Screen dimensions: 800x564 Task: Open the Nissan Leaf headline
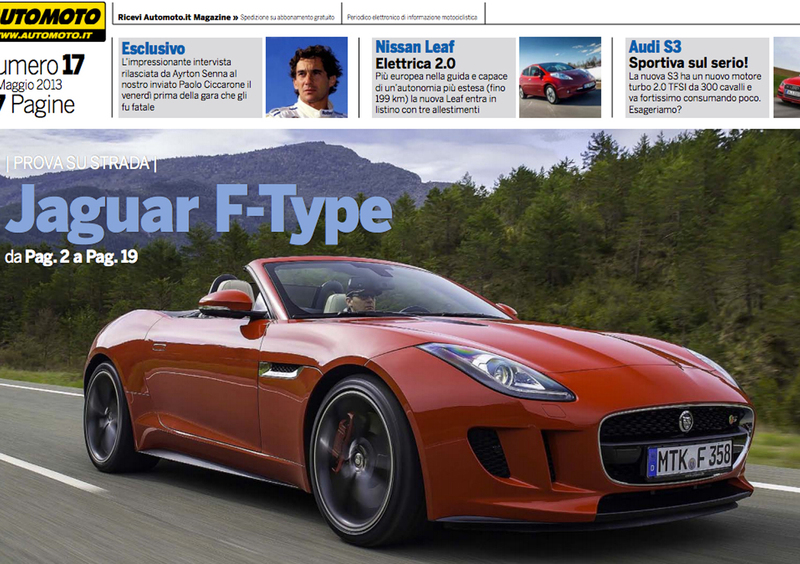[415, 47]
